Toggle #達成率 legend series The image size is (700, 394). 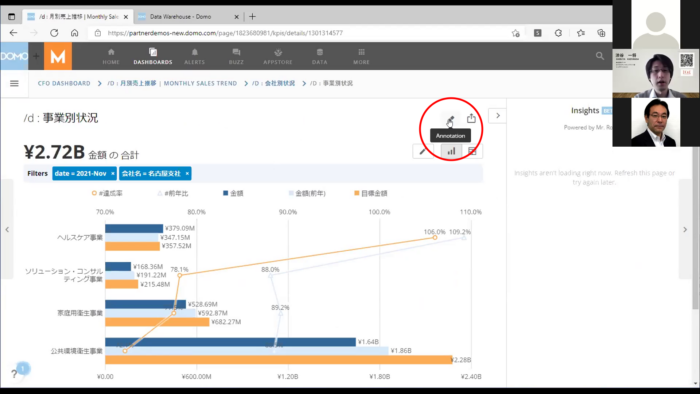point(107,193)
